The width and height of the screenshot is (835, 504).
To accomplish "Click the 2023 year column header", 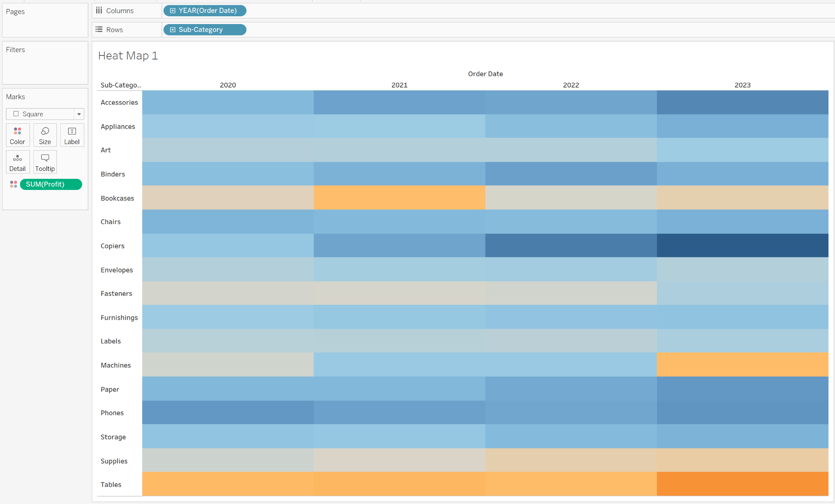I will pos(742,85).
